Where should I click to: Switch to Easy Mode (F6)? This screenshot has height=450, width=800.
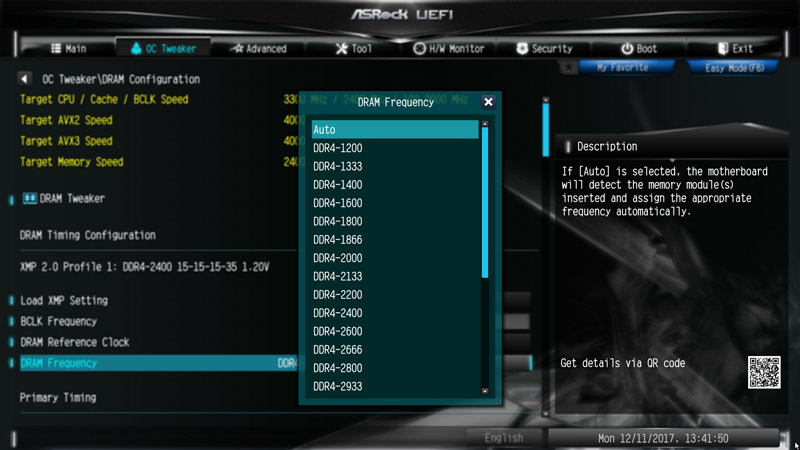(734, 68)
